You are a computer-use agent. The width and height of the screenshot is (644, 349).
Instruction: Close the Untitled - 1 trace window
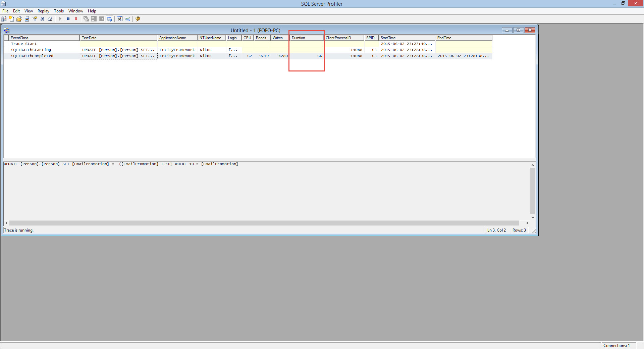click(530, 30)
